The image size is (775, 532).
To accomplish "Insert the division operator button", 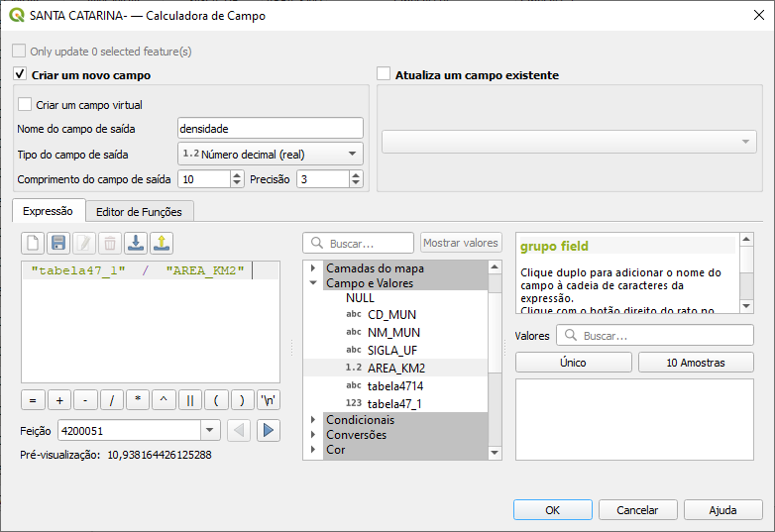I will [112, 400].
